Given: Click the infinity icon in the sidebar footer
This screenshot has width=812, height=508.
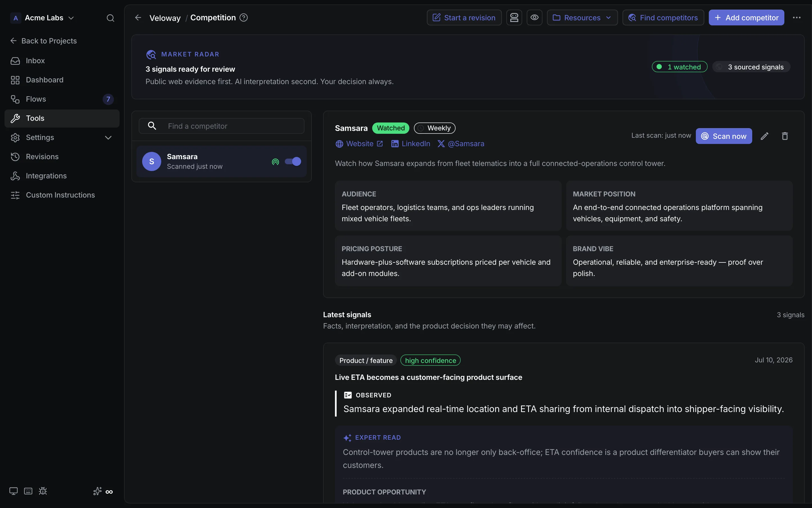Looking at the screenshot, I should click(x=109, y=492).
